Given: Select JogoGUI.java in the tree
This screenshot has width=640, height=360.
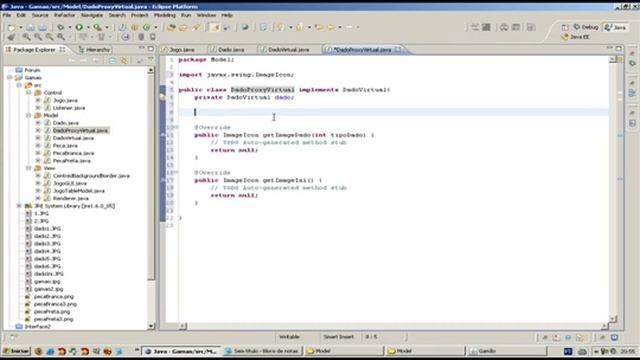Looking at the screenshot, I should (x=69, y=183).
